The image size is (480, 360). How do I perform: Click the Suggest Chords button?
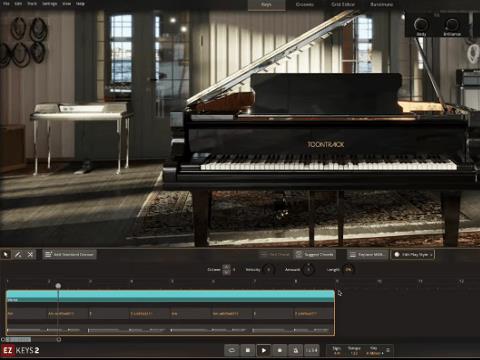(314, 255)
